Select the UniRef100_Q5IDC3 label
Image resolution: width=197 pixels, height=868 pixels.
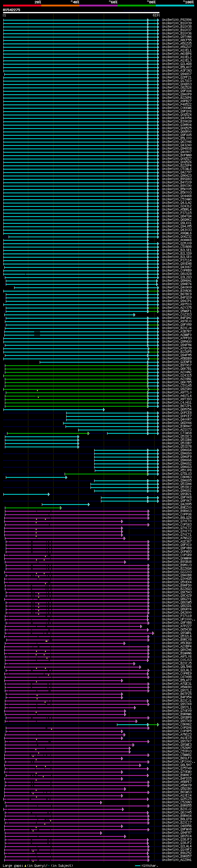coord(177,436)
